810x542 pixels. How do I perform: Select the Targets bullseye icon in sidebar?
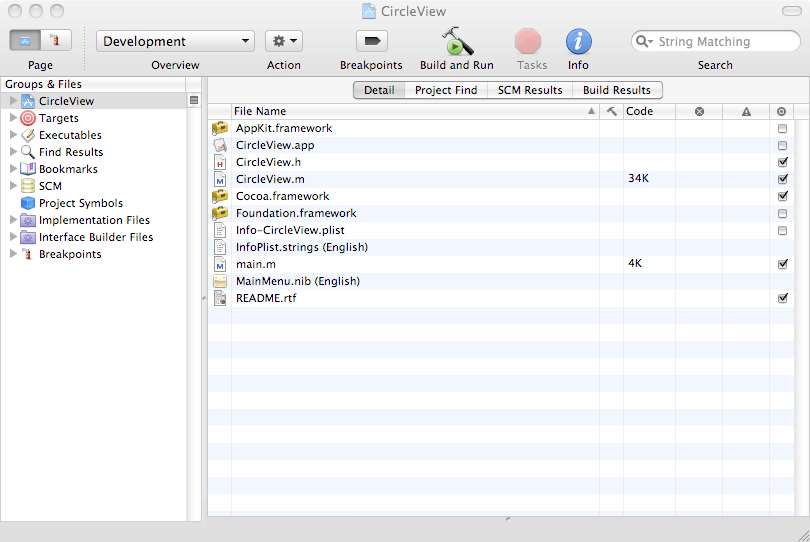[x=28, y=118]
